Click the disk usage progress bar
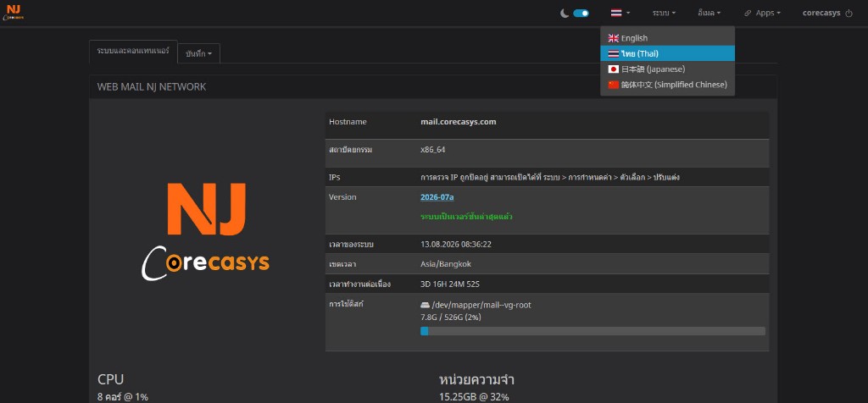 pyautogui.click(x=593, y=331)
